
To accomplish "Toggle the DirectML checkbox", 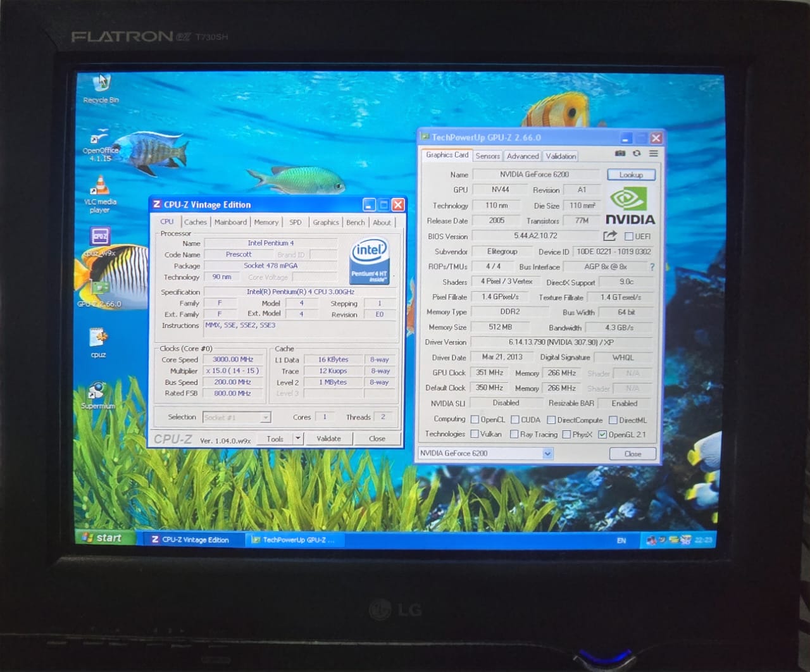I will click(613, 420).
